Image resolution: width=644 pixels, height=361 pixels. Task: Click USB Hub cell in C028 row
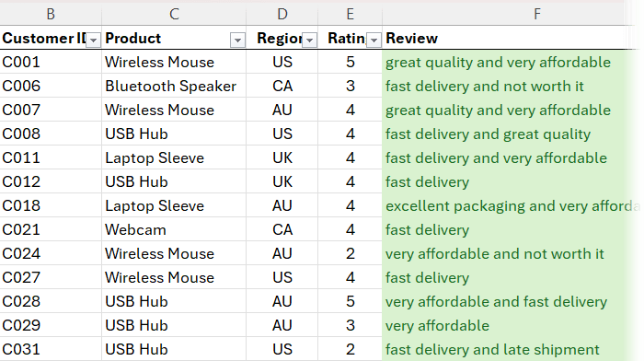[174, 301]
